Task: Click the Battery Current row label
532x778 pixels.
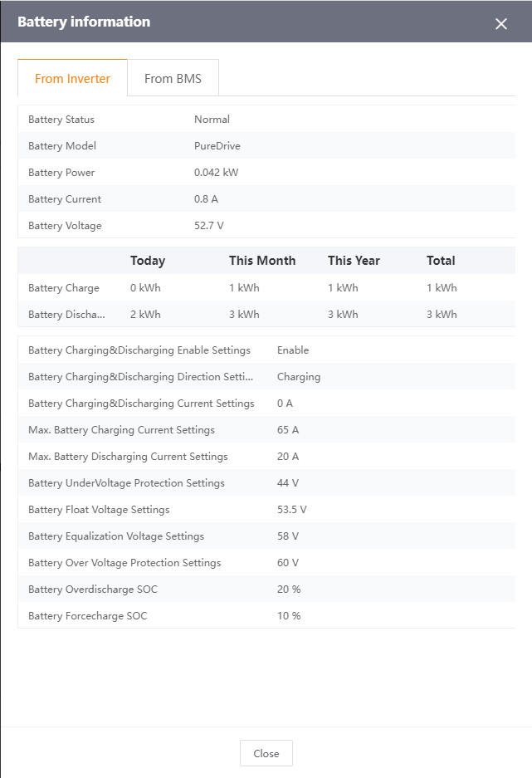Action: pyautogui.click(x=65, y=199)
